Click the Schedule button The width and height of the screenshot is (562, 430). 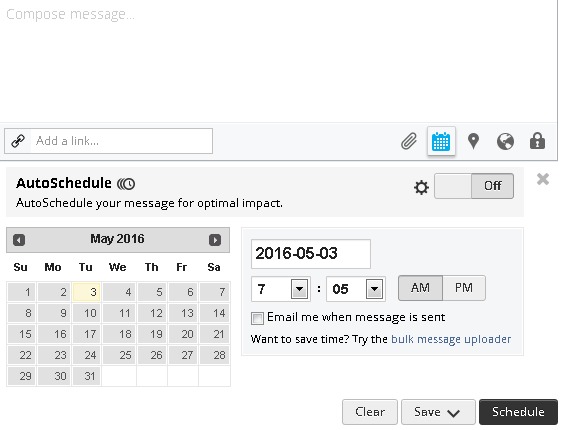[x=518, y=412]
